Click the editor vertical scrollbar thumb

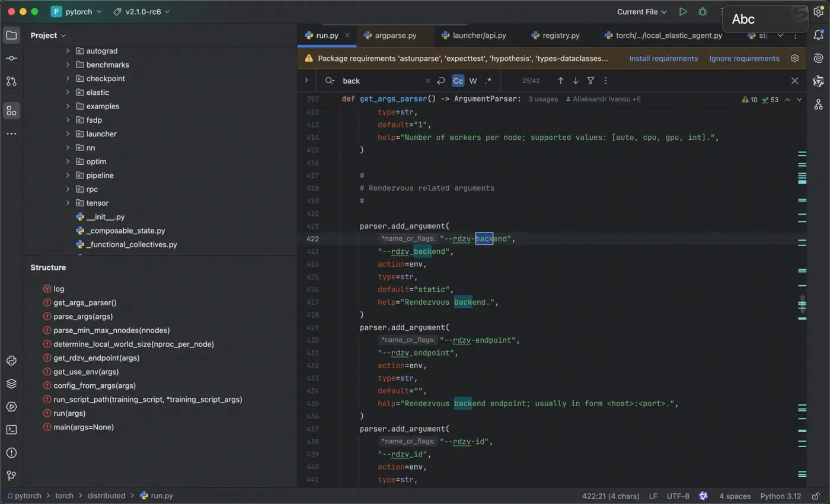803,304
